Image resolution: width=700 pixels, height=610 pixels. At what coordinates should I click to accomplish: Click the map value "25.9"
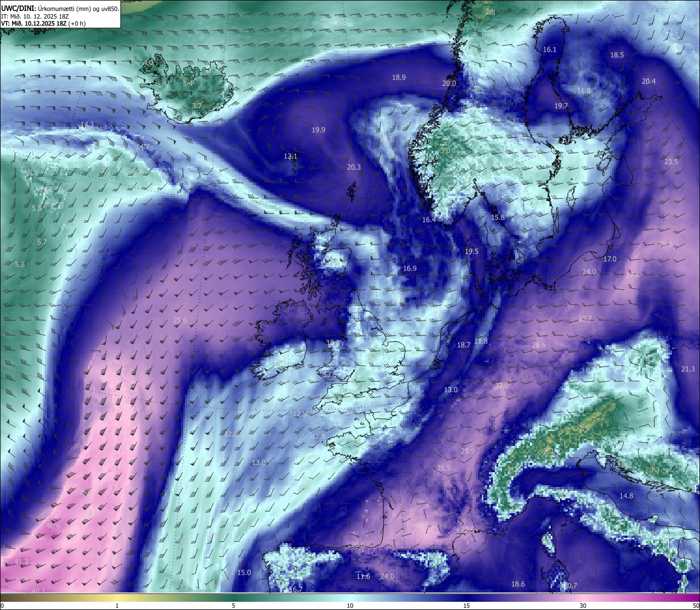(468, 451)
